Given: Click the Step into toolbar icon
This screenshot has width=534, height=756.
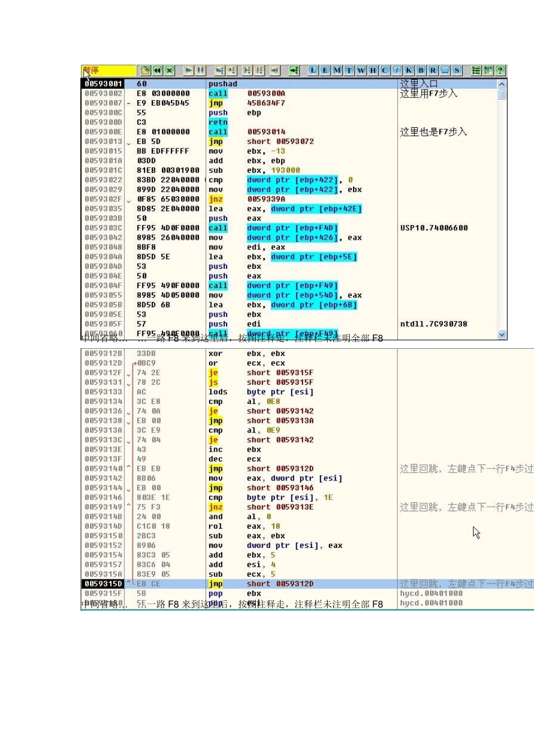Looking at the screenshot, I should (x=220, y=70).
